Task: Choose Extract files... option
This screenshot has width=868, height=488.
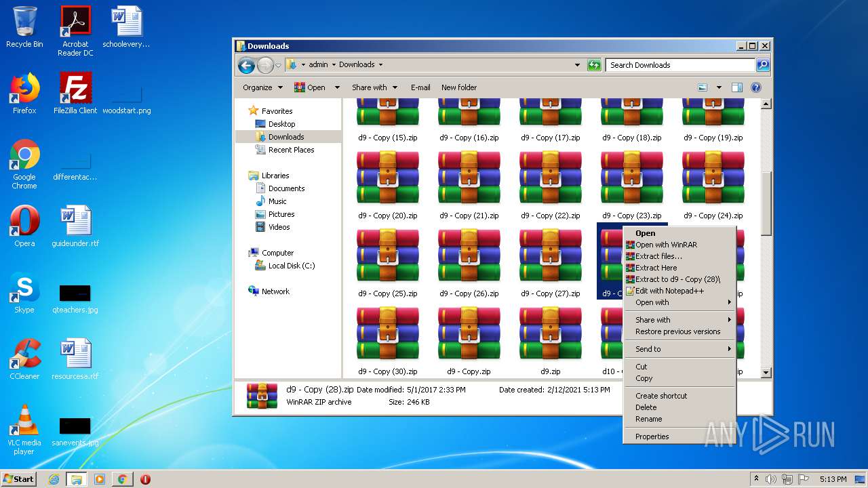Action: pos(679,256)
